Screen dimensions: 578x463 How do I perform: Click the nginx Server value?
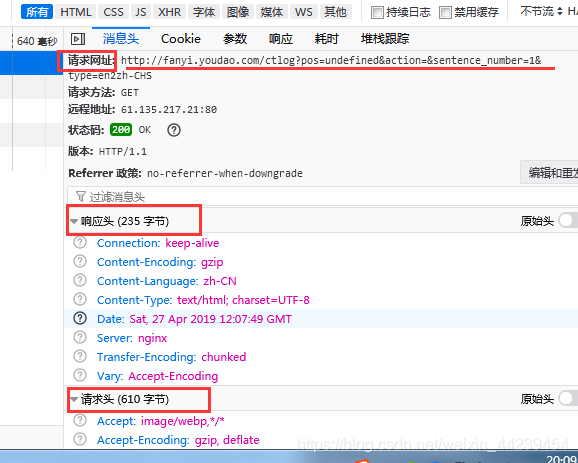(153, 338)
